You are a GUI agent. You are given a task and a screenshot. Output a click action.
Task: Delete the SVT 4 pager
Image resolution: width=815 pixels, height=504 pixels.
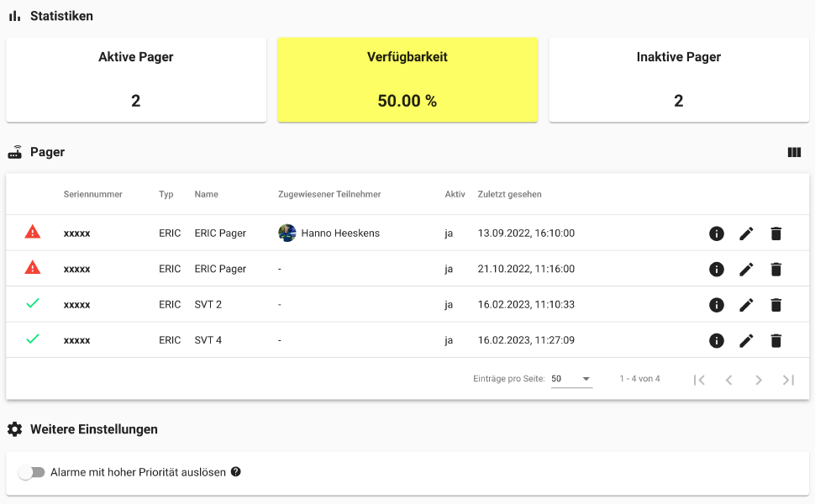(776, 340)
